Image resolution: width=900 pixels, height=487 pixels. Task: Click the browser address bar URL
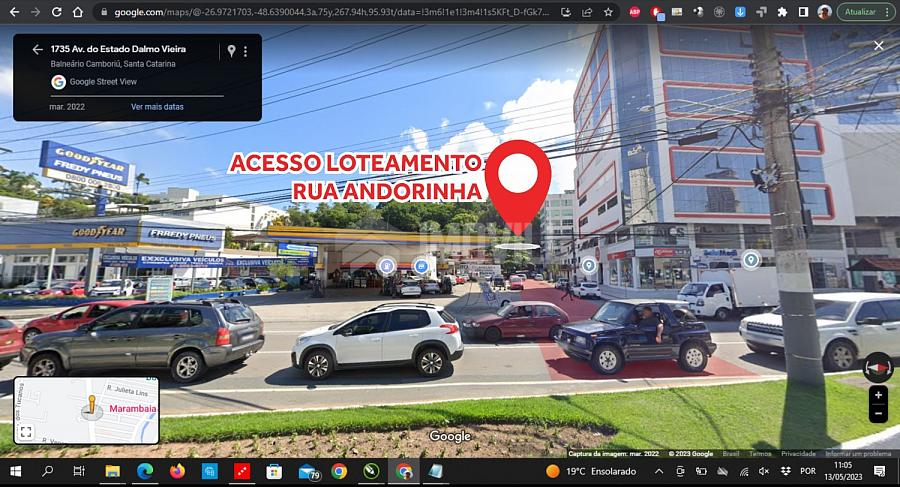point(330,12)
